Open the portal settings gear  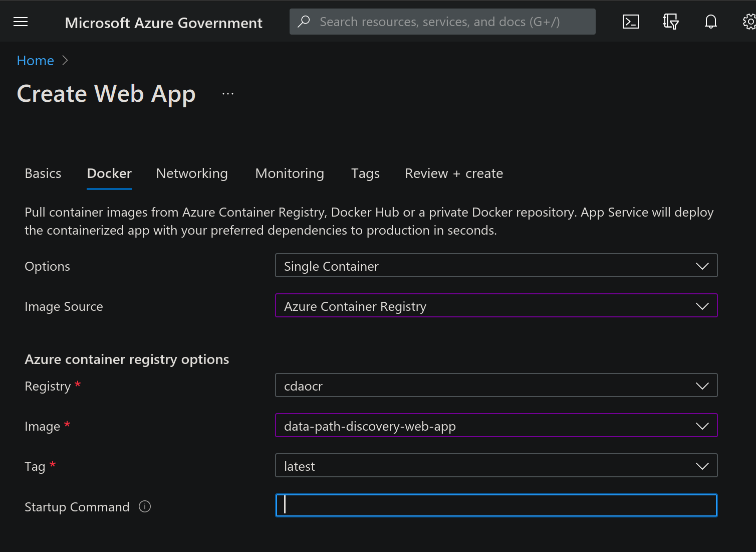(749, 22)
